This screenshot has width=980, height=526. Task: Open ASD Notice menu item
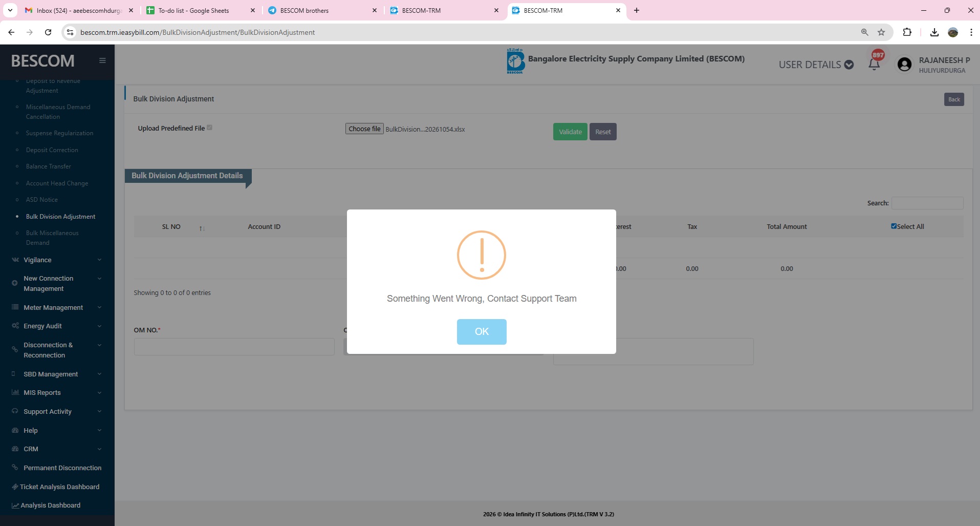point(42,200)
